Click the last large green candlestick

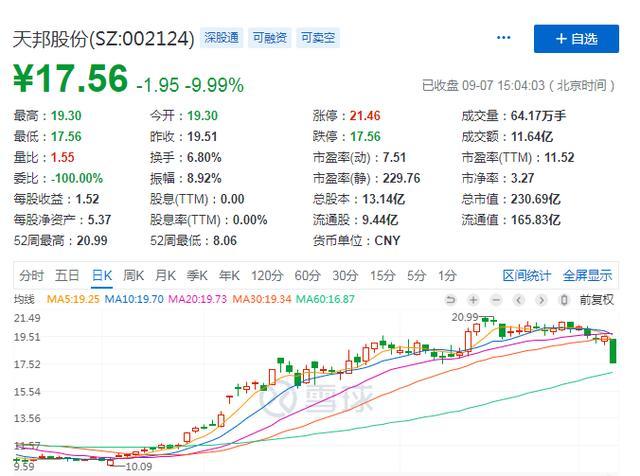pyautogui.click(x=613, y=351)
